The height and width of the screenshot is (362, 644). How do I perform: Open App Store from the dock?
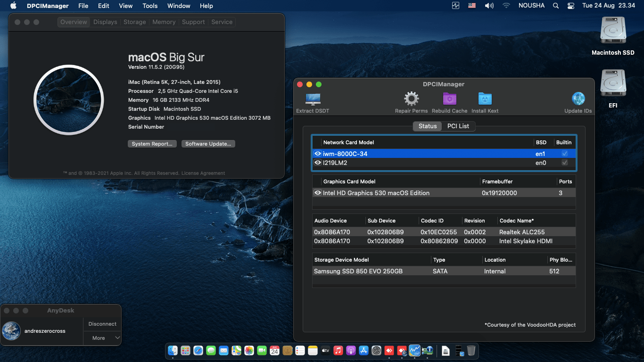coord(363,351)
